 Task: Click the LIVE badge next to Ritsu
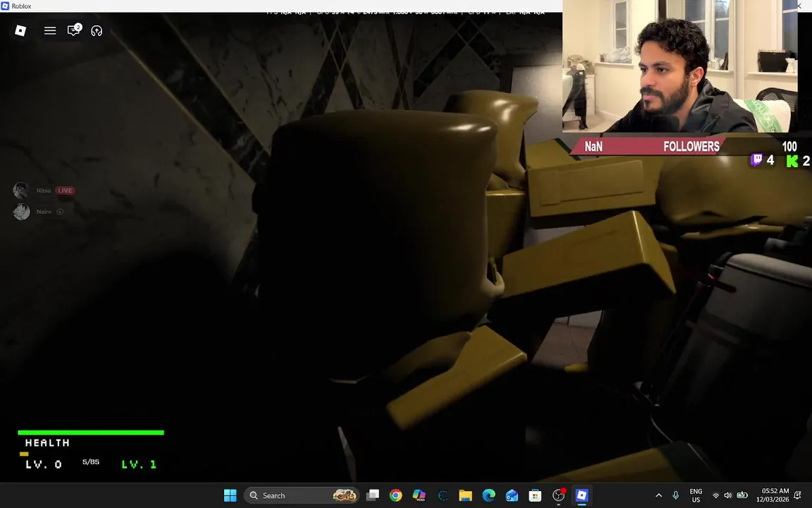tap(65, 190)
